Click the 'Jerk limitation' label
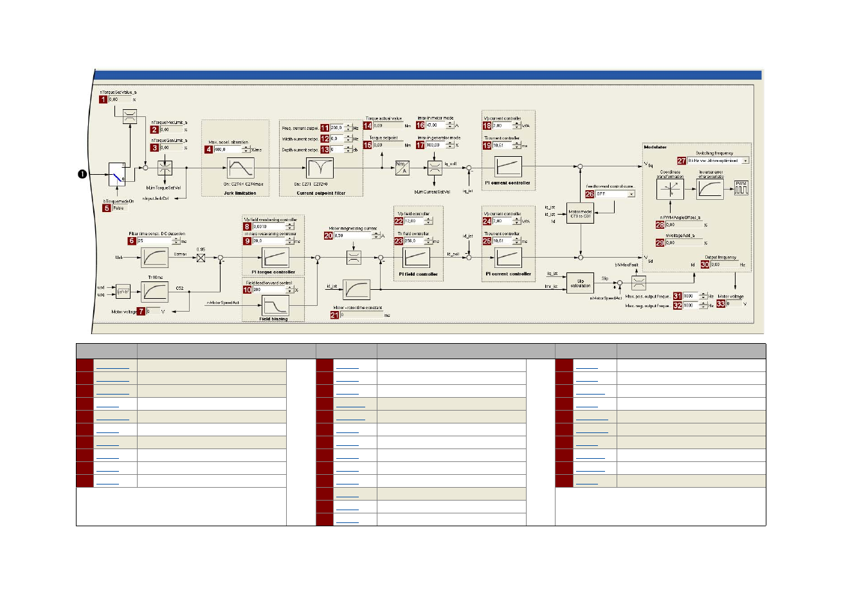This screenshot has width=868, height=613. [240, 193]
